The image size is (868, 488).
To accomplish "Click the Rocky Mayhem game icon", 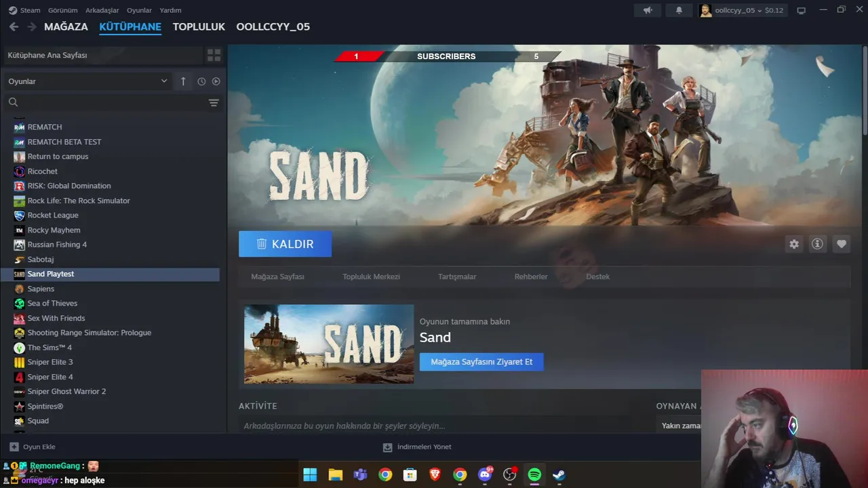I will coord(20,230).
